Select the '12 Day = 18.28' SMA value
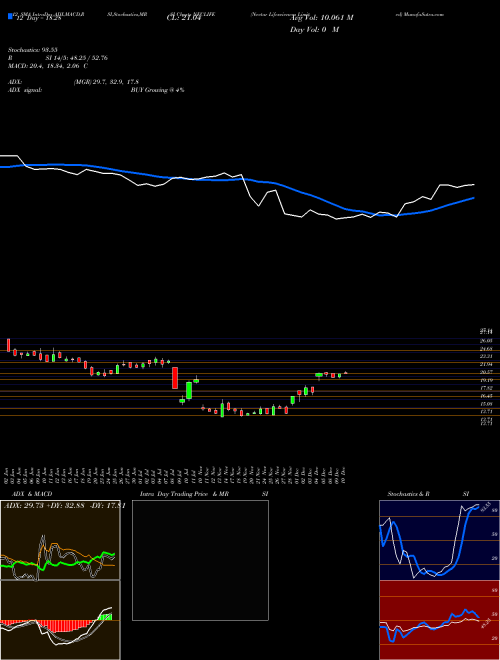The image size is (500, 660). pyautogui.click(x=37, y=18)
